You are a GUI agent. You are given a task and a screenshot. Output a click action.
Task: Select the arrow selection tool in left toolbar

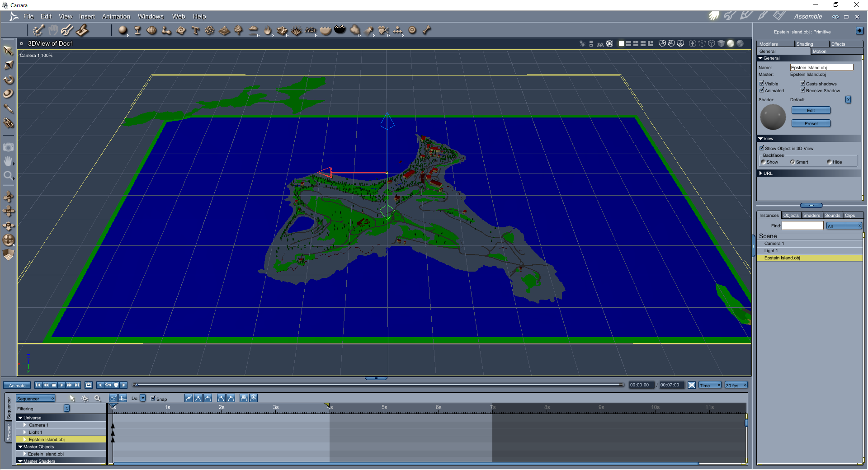8,50
